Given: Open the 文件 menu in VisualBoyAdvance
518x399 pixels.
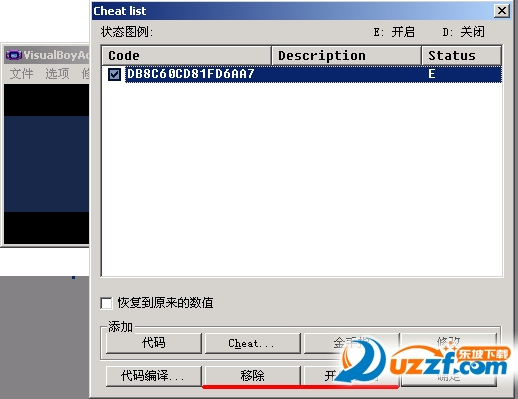Looking at the screenshot, I should 21,73.
